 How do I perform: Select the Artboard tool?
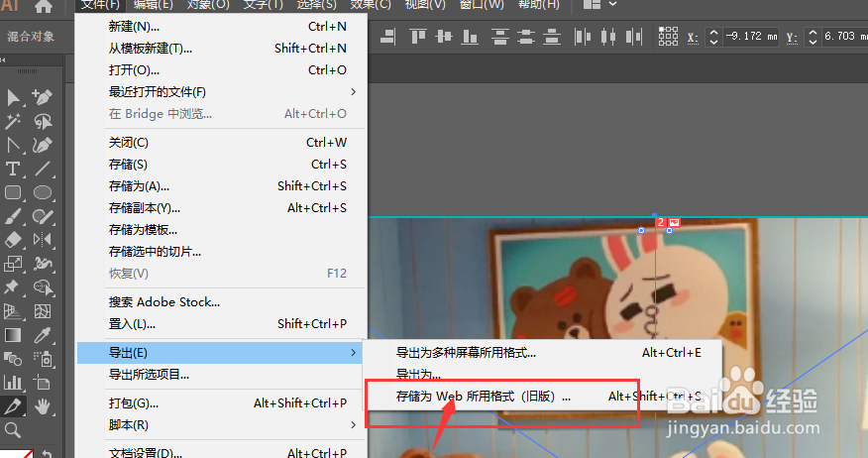pyautogui.click(x=43, y=383)
